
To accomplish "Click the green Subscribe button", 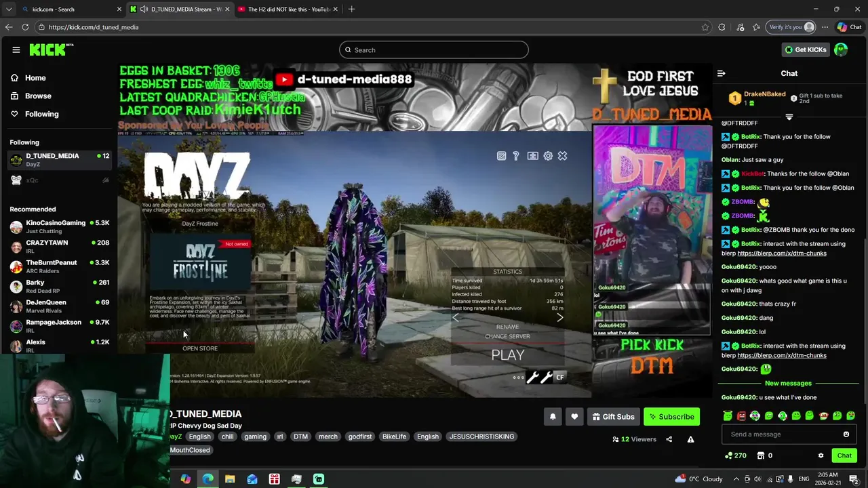I will (671, 417).
